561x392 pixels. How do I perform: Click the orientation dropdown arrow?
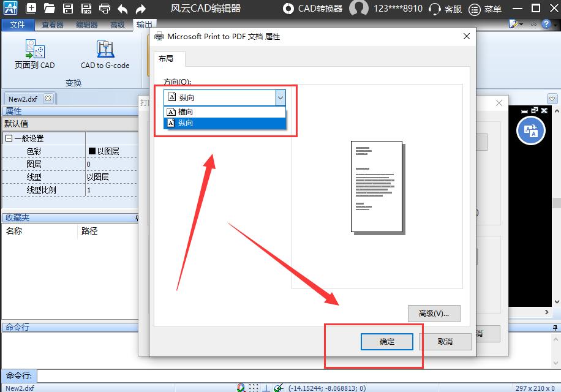[280, 97]
